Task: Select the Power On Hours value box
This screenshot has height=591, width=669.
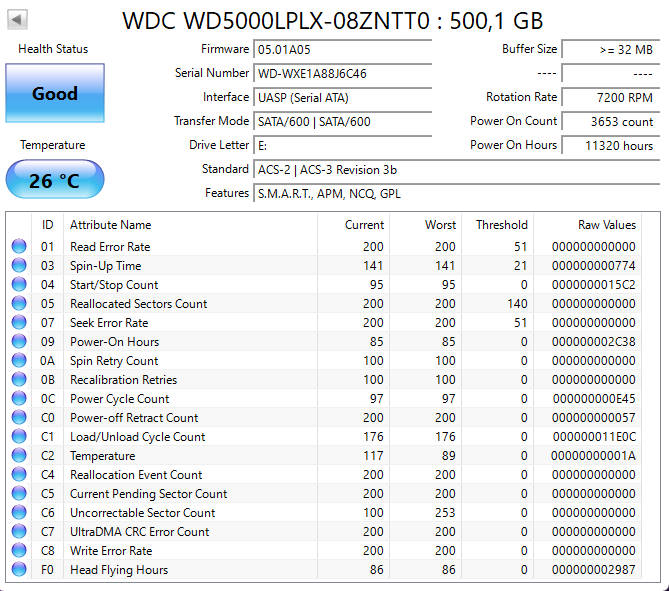Action: 610,145
